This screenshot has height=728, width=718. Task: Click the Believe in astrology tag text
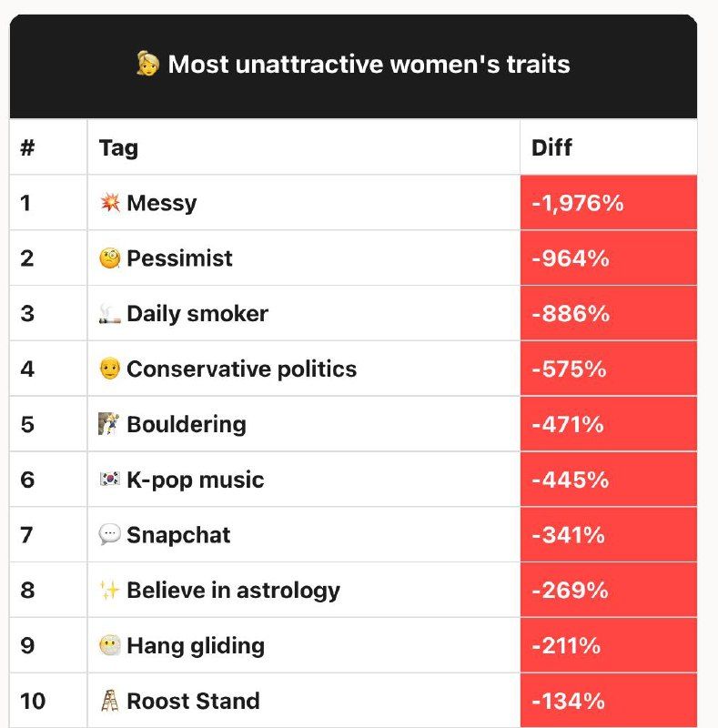[x=233, y=591]
